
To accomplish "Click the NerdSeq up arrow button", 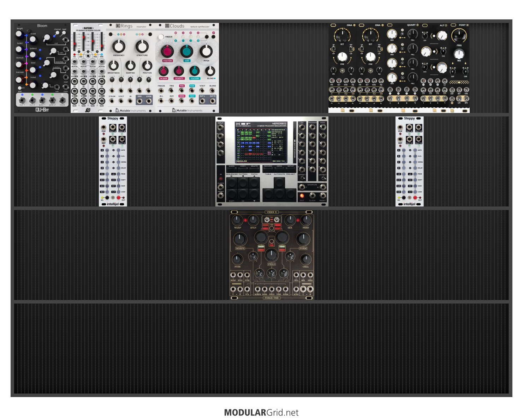I will 254,183.
